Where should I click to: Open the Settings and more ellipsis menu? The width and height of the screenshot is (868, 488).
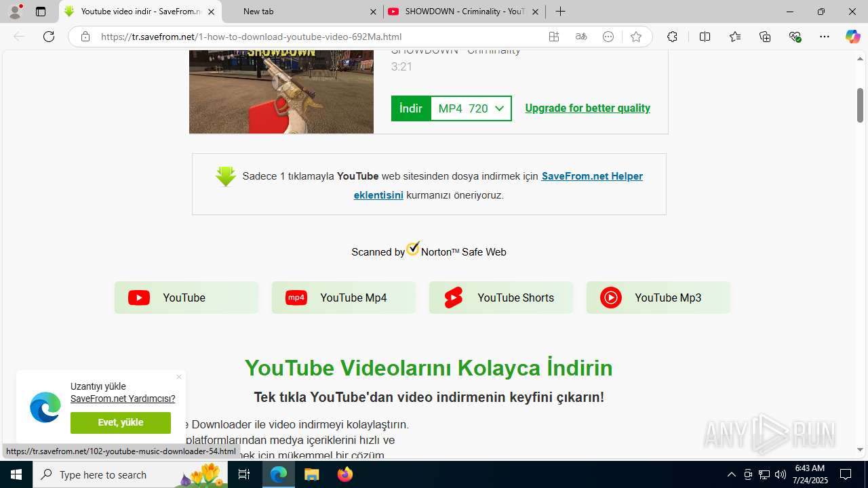tap(825, 37)
